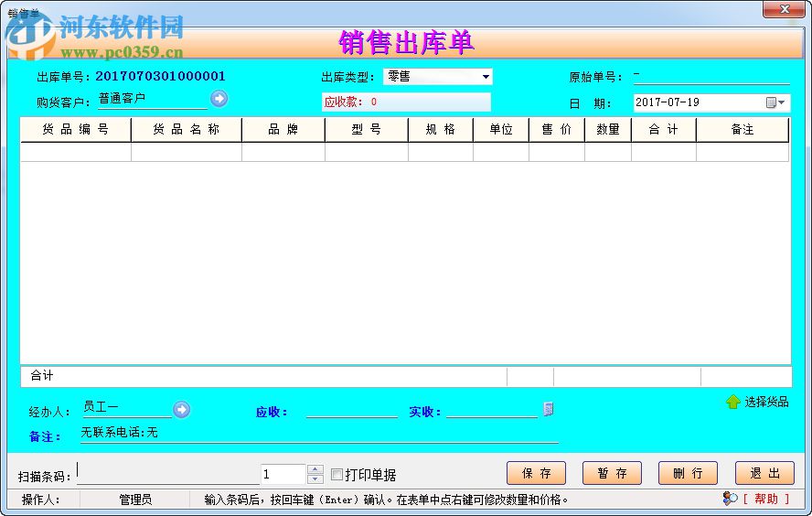Click the 规格 column header
The image size is (812, 516).
pyautogui.click(x=441, y=130)
